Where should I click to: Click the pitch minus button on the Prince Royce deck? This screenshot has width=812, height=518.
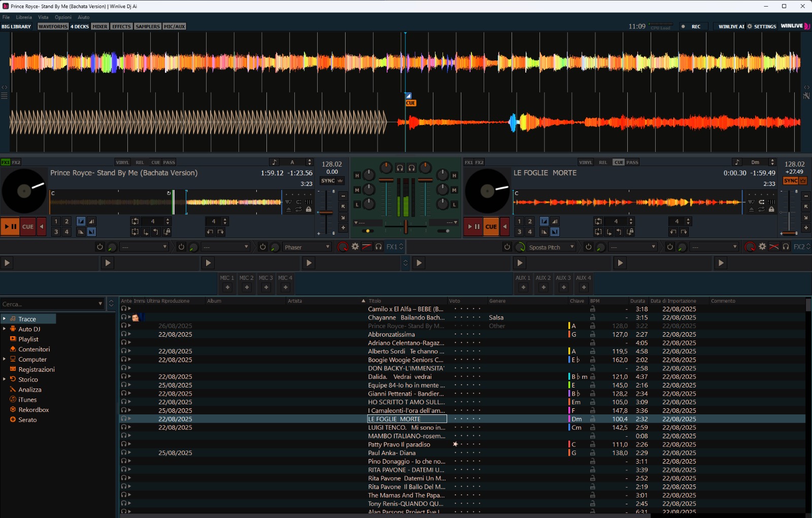[x=343, y=196]
